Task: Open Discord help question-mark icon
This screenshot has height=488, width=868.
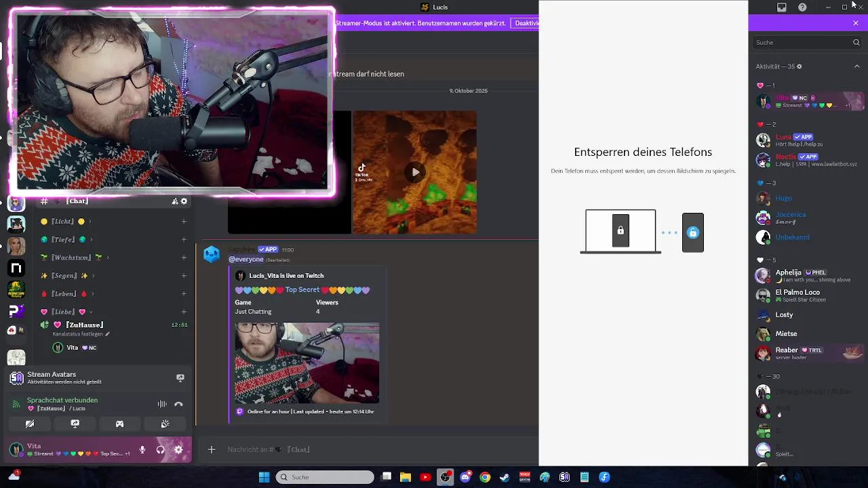Action: (802, 7)
